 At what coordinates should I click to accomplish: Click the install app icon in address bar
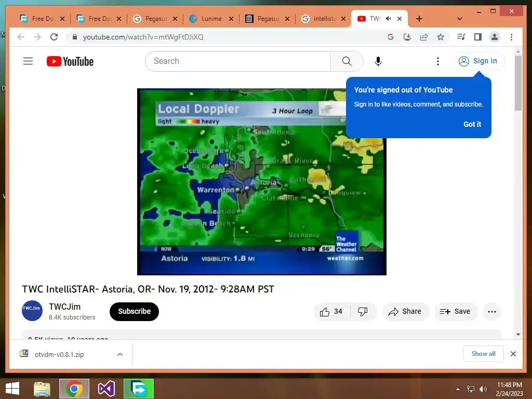(407, 37)
